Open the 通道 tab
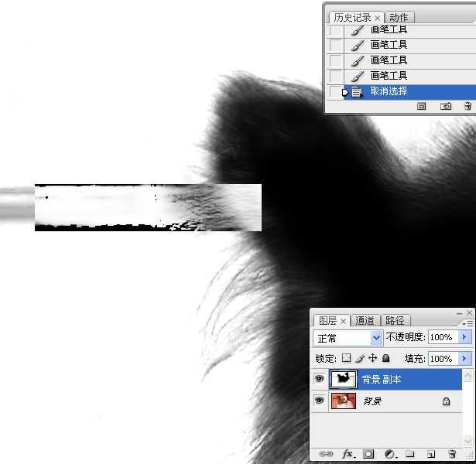 365,321
